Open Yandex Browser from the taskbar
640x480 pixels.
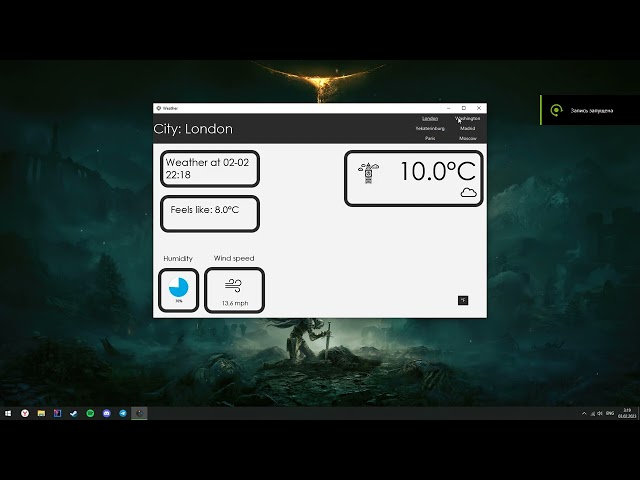point(25,413)
